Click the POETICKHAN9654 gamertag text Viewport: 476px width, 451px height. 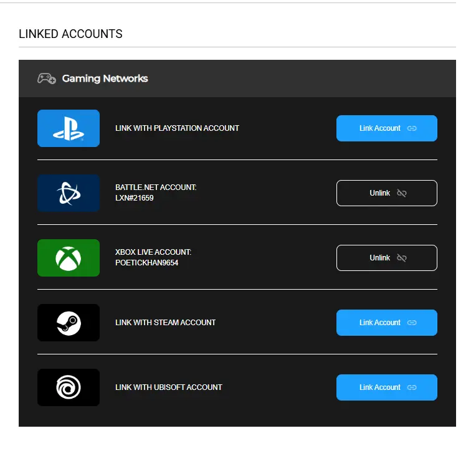click(x=146, y=263)
